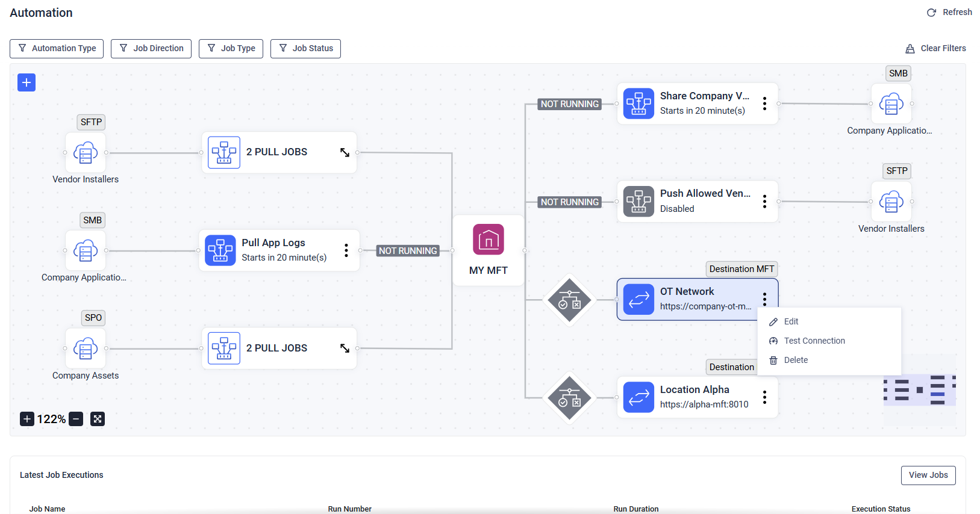Click the disabled Push Allowed Vendor job icon
The height and width of the screenshot is (514, 980).
click(638, 201)
